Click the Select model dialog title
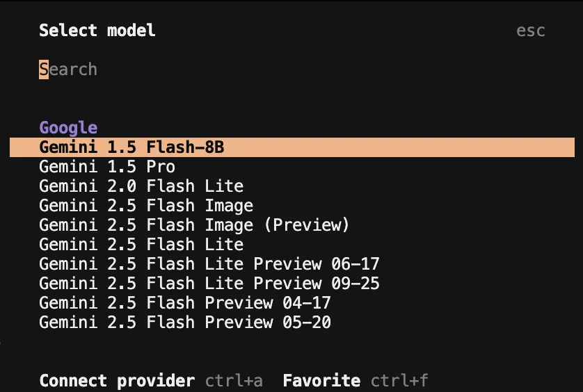Screen dimensions: 583x392 tap(97, 31)
